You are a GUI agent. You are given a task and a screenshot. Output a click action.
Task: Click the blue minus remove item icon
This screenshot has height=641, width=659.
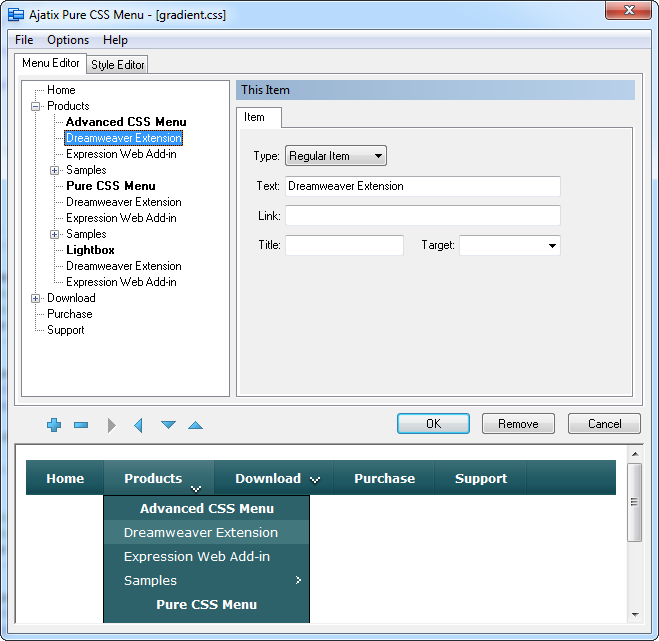click(81, 425)
